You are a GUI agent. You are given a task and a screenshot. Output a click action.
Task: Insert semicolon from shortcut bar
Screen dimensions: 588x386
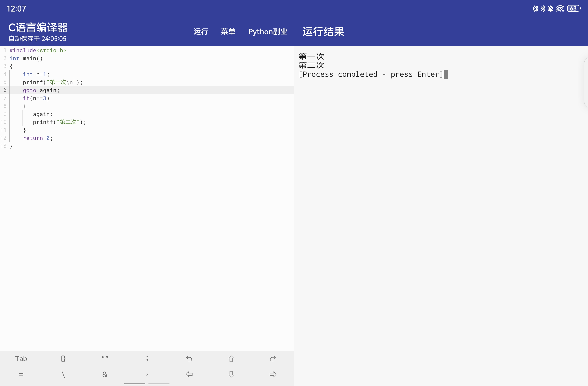click(147, 358)
